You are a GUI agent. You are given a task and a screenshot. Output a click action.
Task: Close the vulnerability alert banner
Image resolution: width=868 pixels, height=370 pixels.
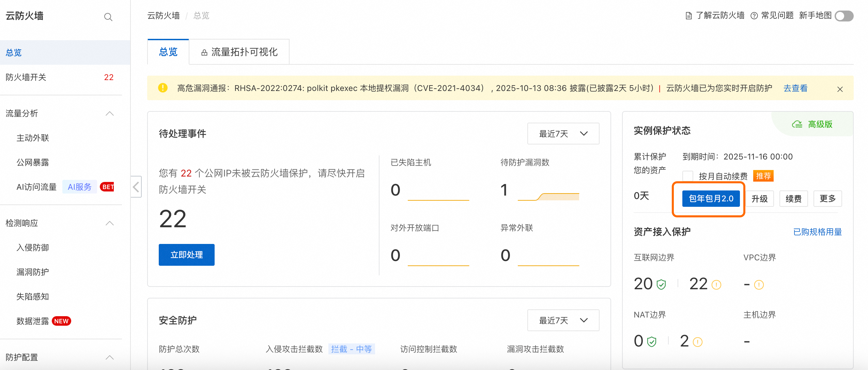click(840, 89)
